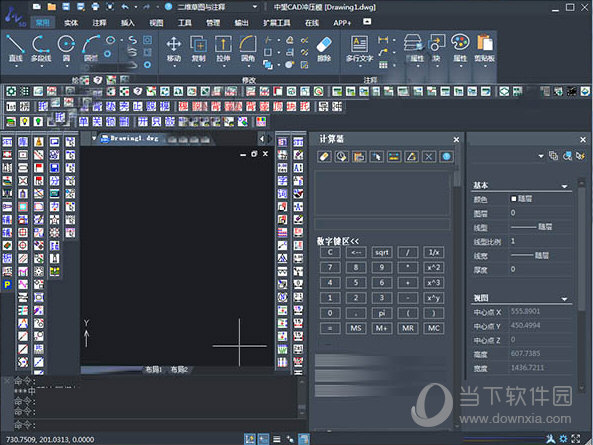Click the 删除 (Erase) eraser icon

(x=324, y=48)
